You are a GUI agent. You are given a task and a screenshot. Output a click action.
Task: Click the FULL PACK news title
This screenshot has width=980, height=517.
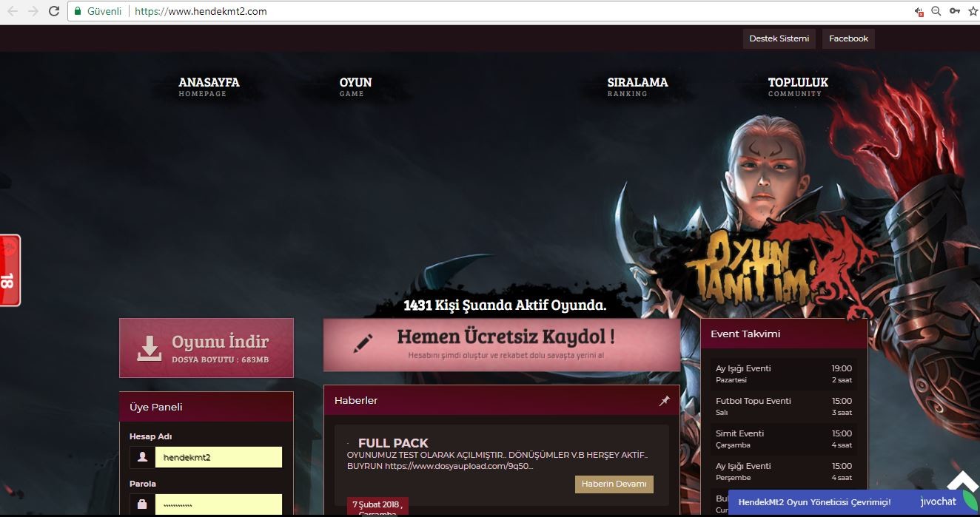pos(393,444)
